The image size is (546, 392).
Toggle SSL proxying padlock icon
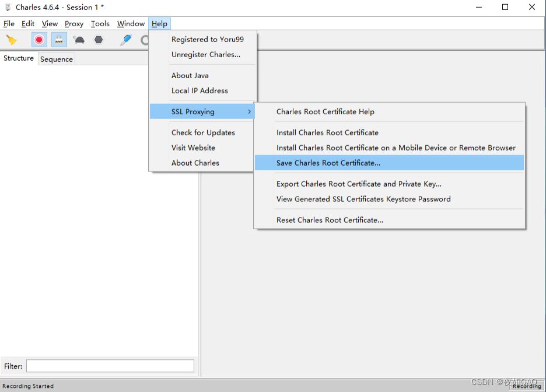[59, 40]
